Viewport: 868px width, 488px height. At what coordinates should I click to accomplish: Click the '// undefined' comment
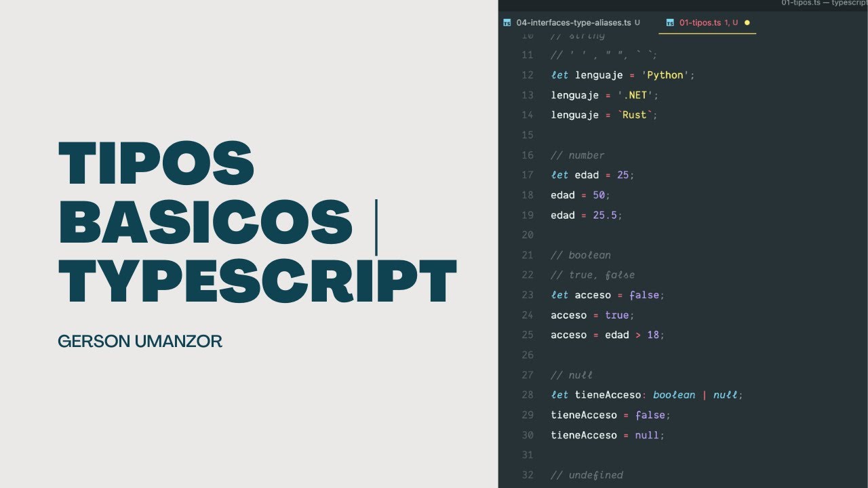click(587, 475)
